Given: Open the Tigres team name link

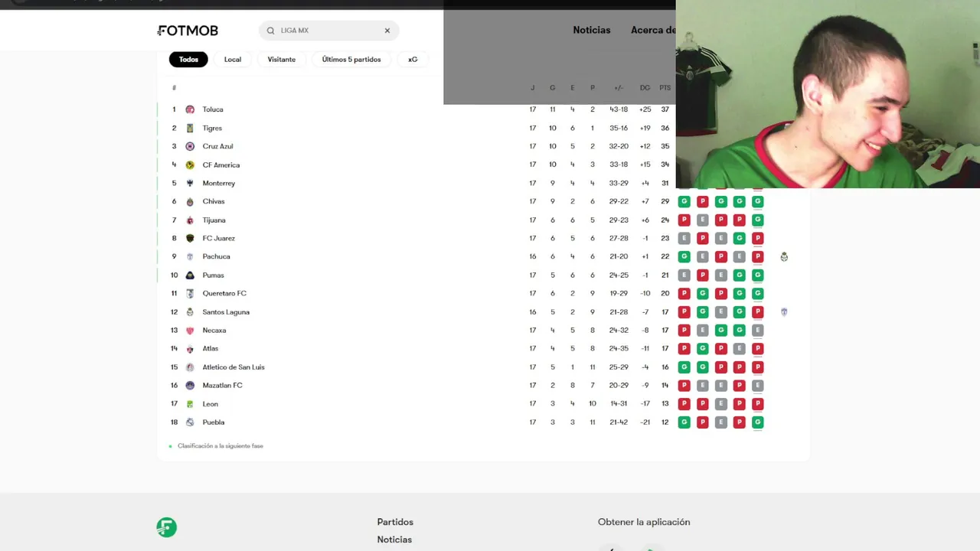Looking at the screenshot, I should 212,128.
